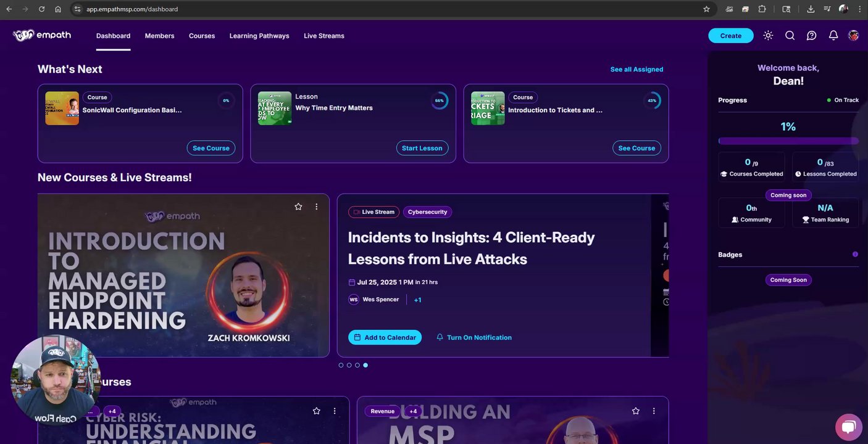
Task: Open the Endpoint Hardening card options menu
Action: click(316, 207)
